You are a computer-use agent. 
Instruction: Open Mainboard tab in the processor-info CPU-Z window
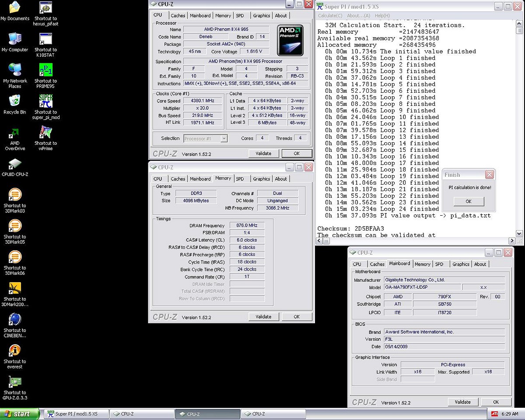coord(200,16)
